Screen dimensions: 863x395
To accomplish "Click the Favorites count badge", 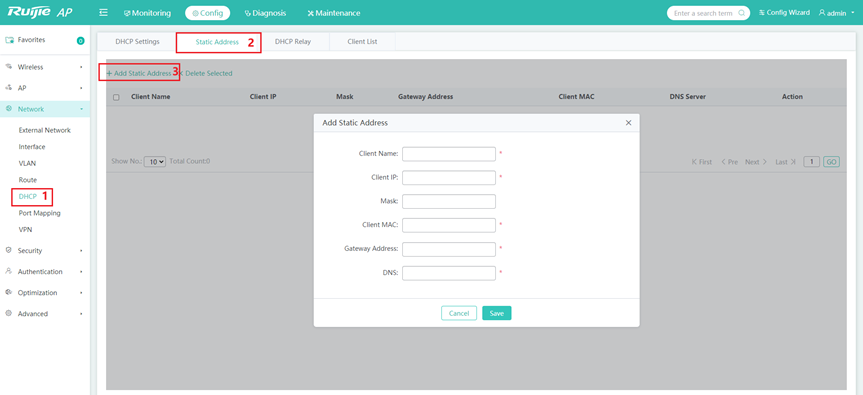I will [x=81, y=41].
